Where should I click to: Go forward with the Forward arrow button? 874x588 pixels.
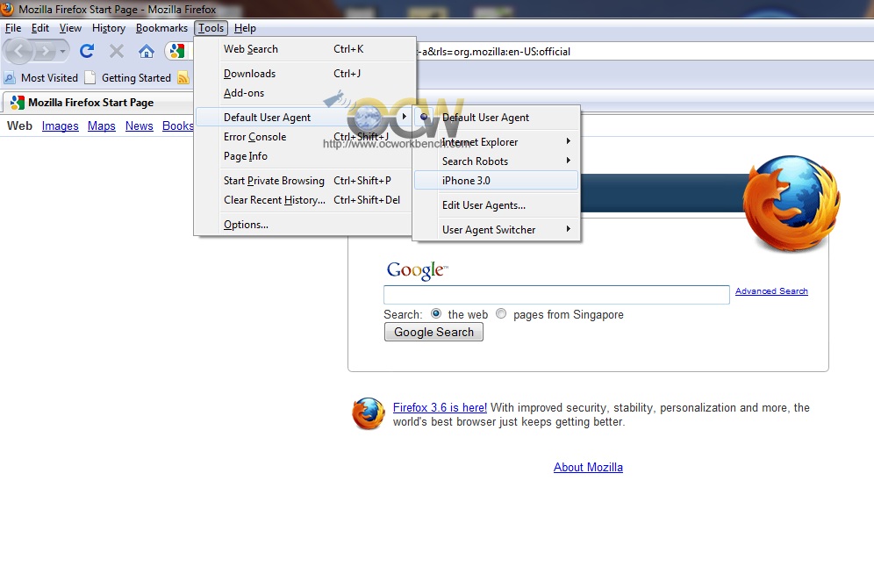pos(45,52)
